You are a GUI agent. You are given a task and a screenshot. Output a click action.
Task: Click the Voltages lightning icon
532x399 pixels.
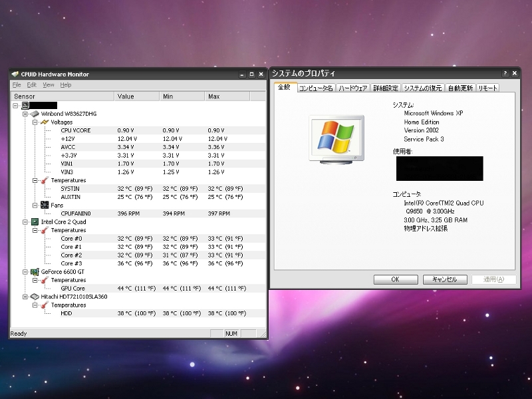click(45, 122)
